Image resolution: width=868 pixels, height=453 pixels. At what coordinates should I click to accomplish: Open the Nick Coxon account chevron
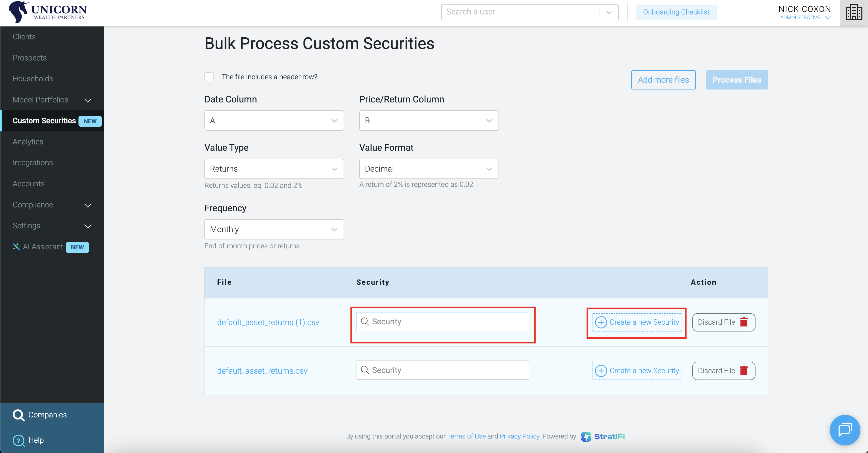point(828,18)
